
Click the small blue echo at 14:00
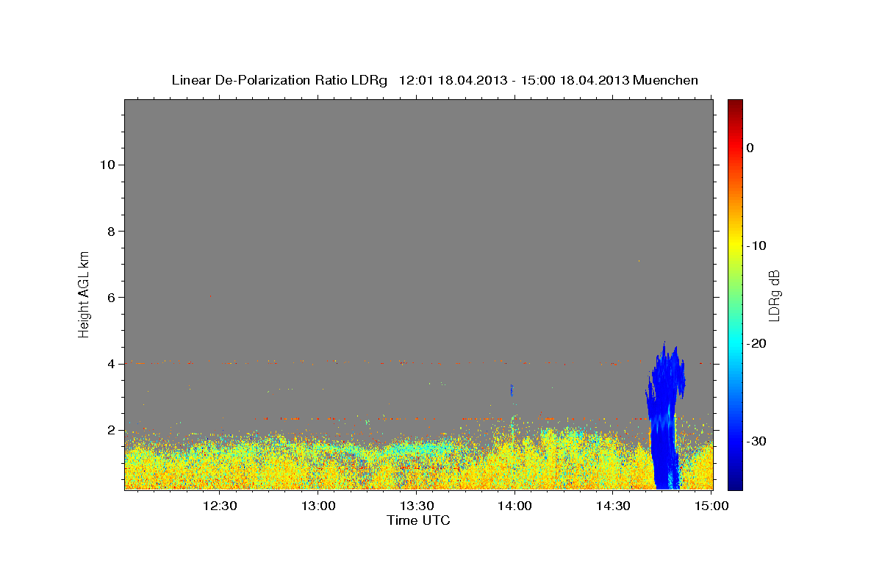(512, 390)
